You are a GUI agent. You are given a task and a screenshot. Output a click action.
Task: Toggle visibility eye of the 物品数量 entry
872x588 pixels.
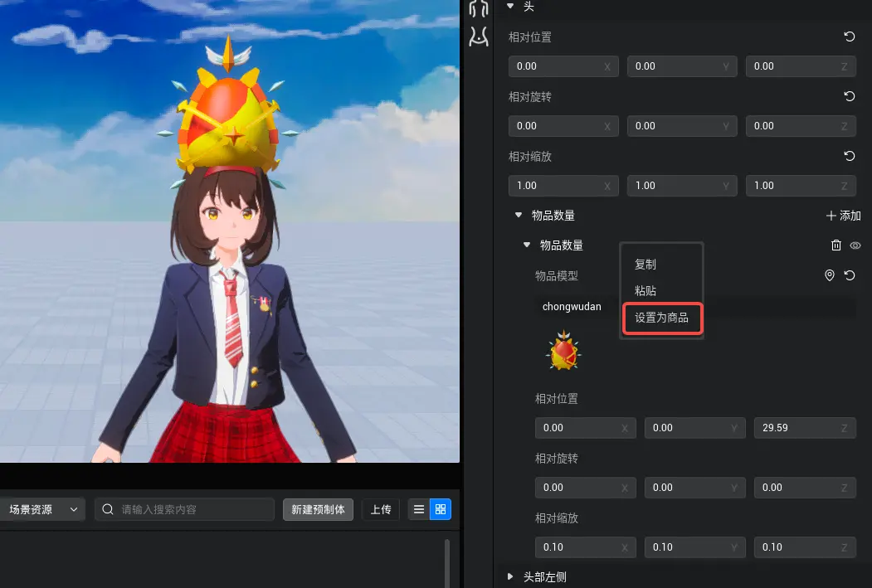[x=855, y=245]
